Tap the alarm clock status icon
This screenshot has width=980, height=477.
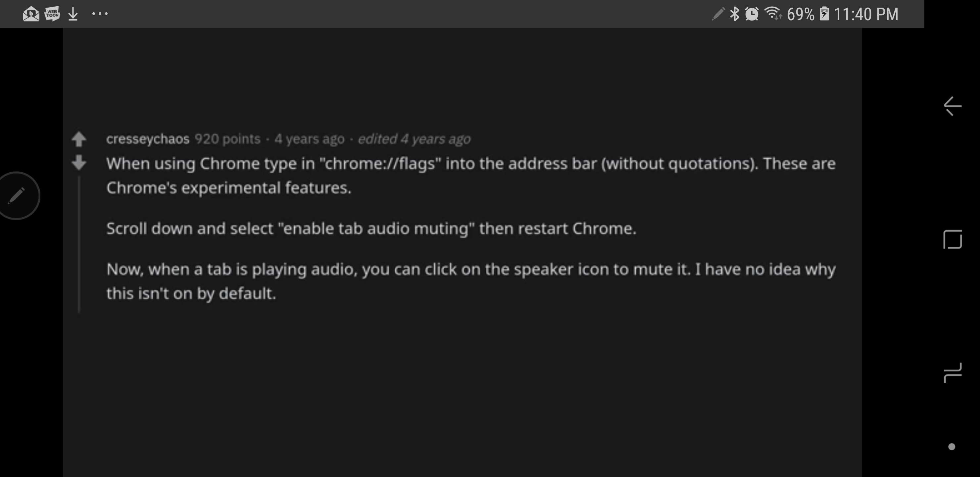[x=752, y=14]
